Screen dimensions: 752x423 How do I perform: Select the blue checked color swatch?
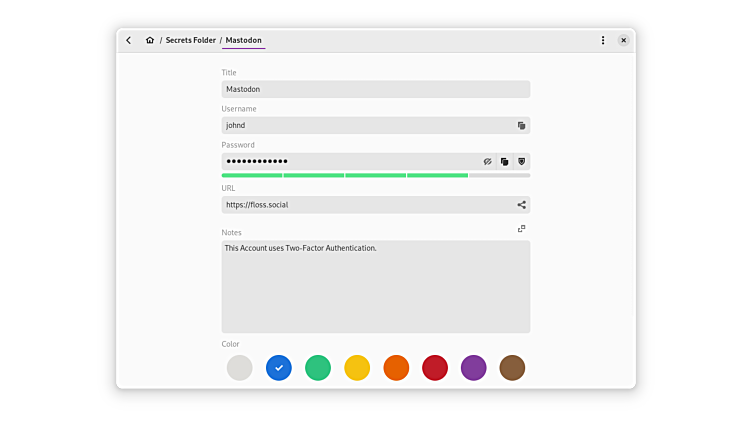[x=279, y=368]
